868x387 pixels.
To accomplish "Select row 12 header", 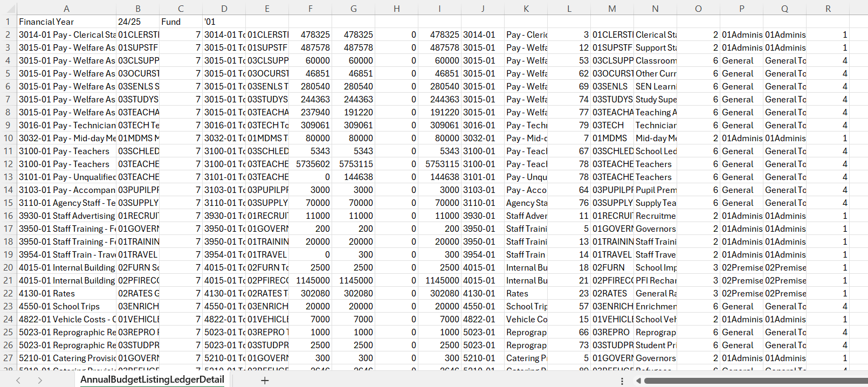I will click(x=8, y=164).
